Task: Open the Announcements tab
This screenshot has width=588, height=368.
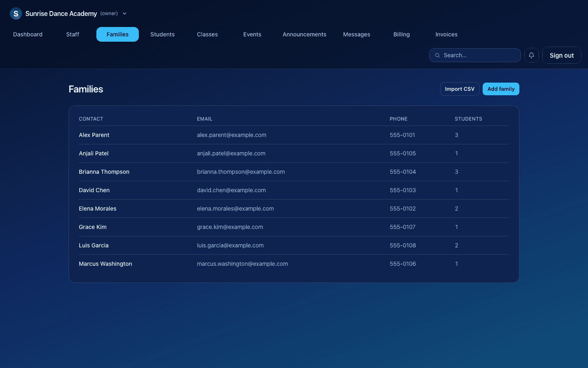Action: point(305,34)
